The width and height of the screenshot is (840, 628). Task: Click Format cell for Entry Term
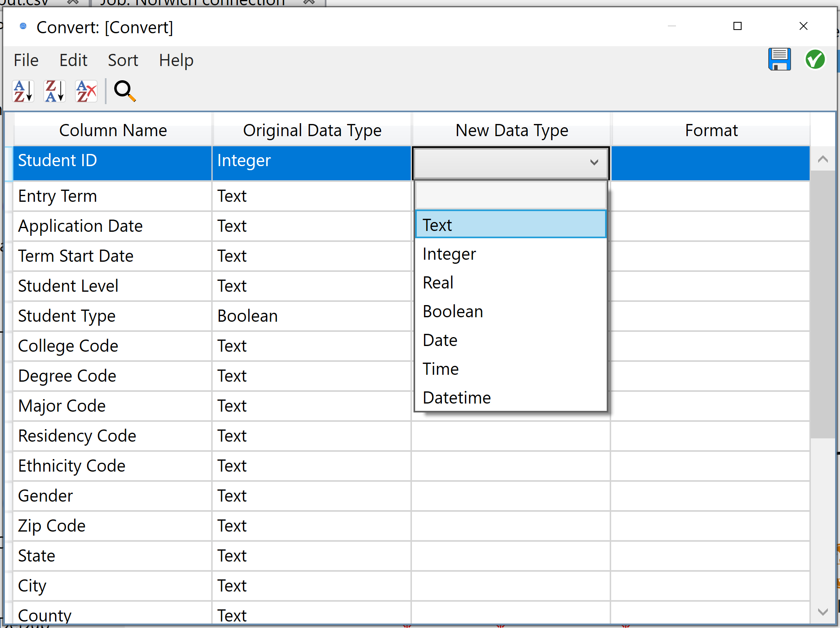(x=710, y=196)
